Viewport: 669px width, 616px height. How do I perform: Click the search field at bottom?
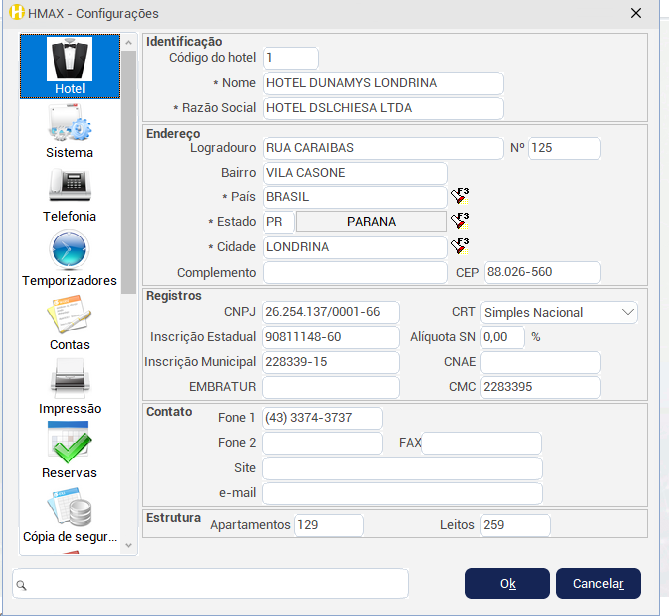pyautogui.click(x=210, y=583)
